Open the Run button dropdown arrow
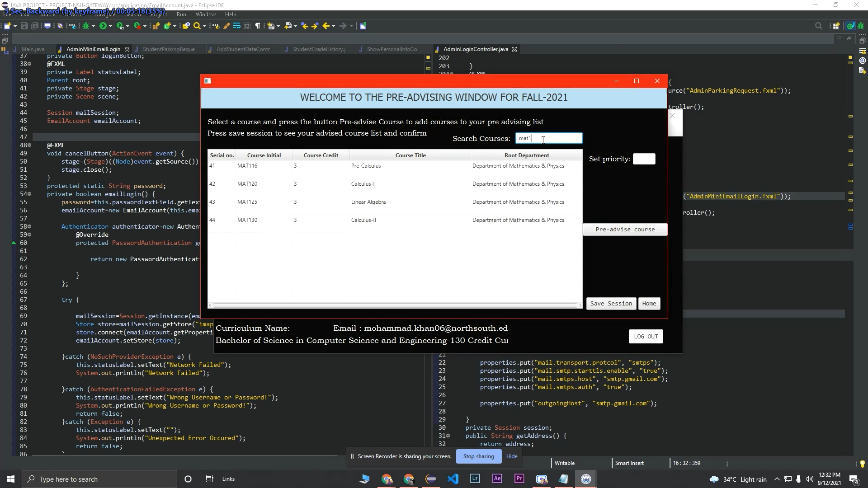This screenshot has height=488, width=868. [109, 26]
